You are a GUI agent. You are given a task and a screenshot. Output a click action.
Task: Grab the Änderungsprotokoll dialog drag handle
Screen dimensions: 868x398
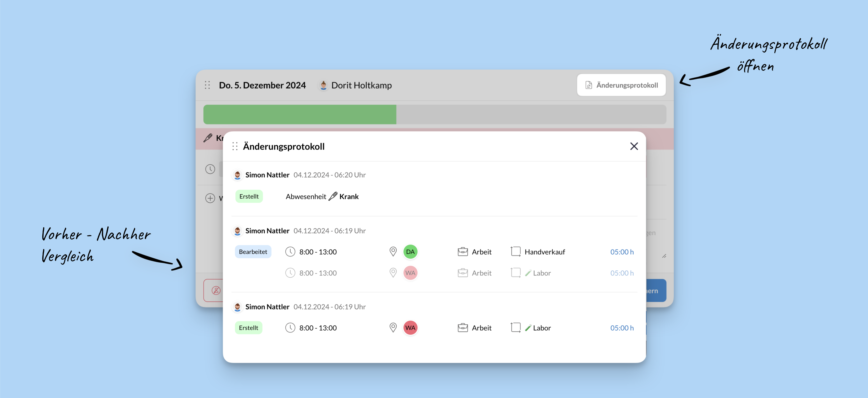point(235,146)
